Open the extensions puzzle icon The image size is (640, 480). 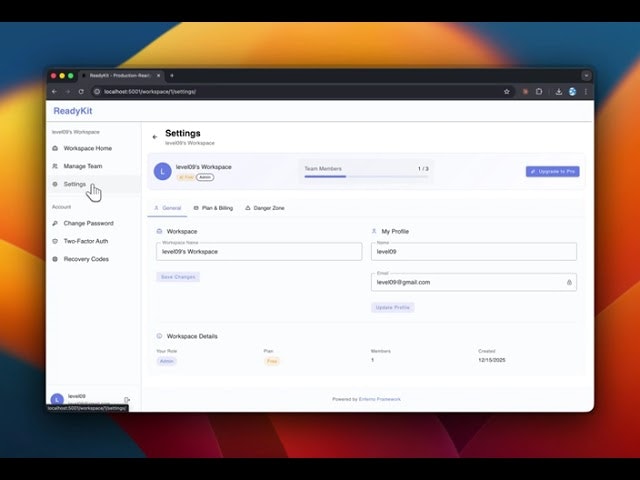pyautogui.click(x=539, y=92)
